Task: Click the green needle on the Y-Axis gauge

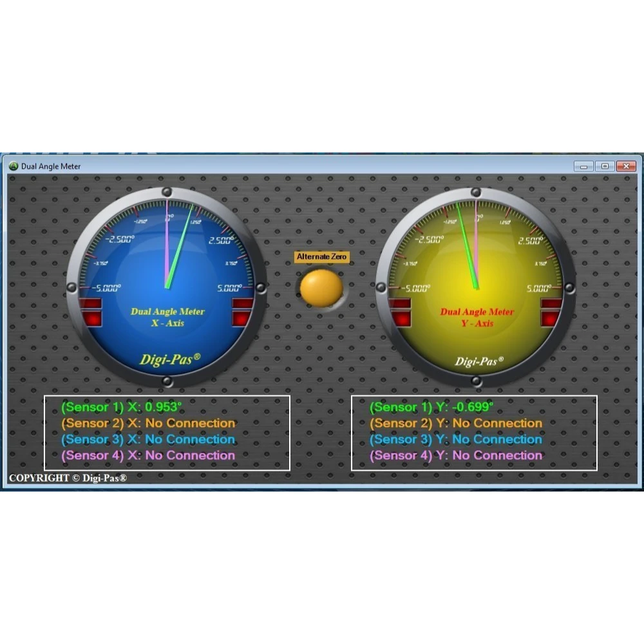Action: 467,247
